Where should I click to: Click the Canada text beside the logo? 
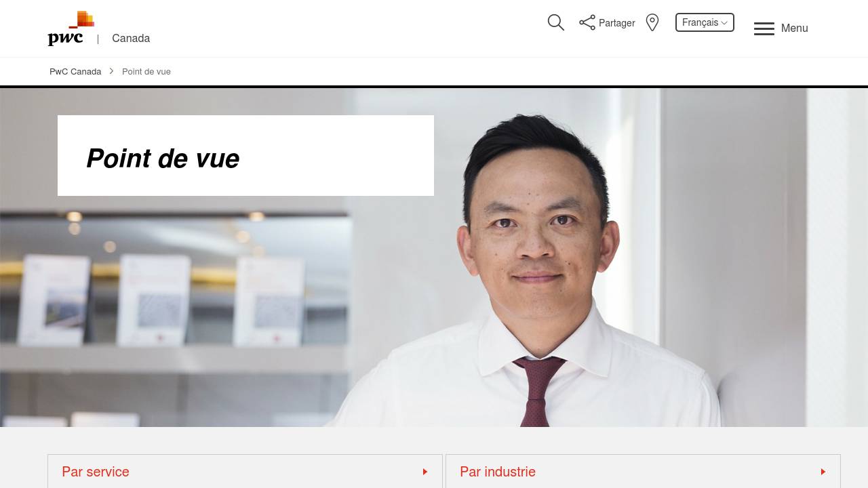tap(131, 39)
